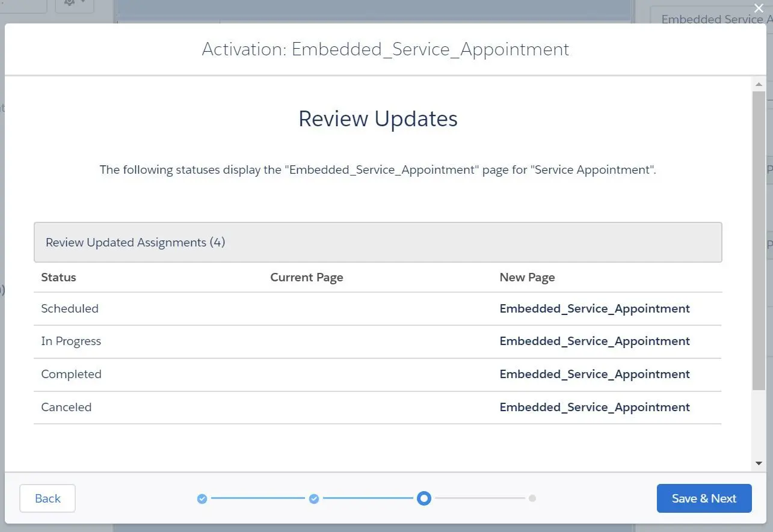Viewport: 773px width, 532px height.
Task: Click the Current Page column header
Action: 307,277
